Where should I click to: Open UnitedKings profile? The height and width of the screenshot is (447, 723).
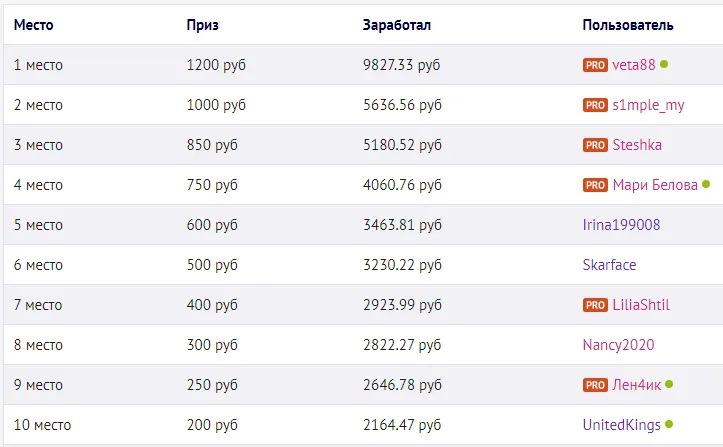(x=621, y=425)
